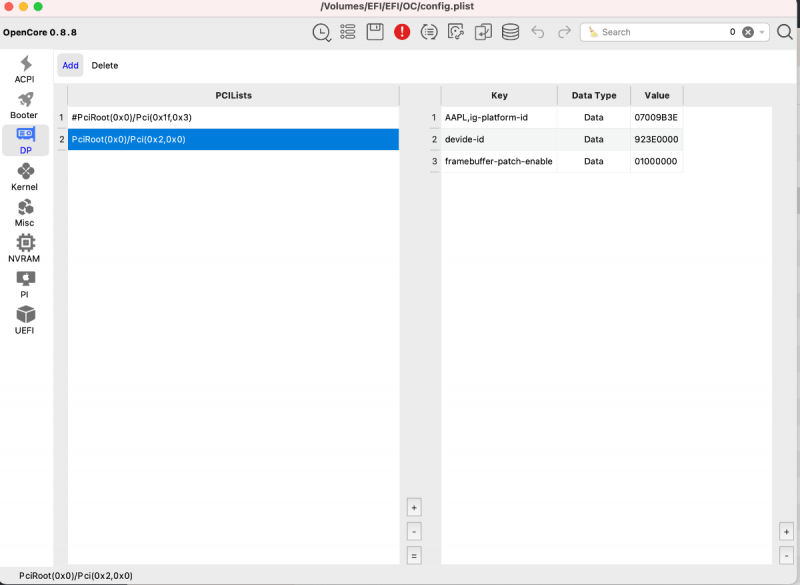Click the PCILists column header

233,95
